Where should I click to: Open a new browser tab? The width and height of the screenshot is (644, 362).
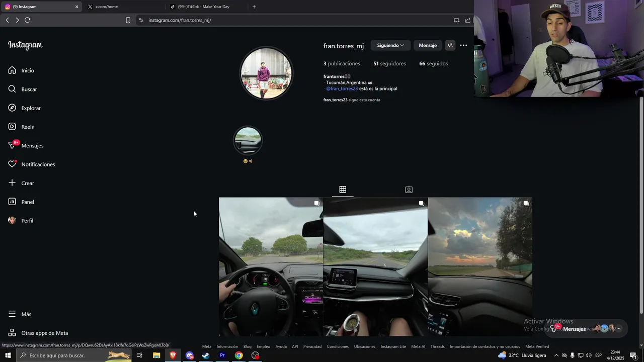(254, 7)
